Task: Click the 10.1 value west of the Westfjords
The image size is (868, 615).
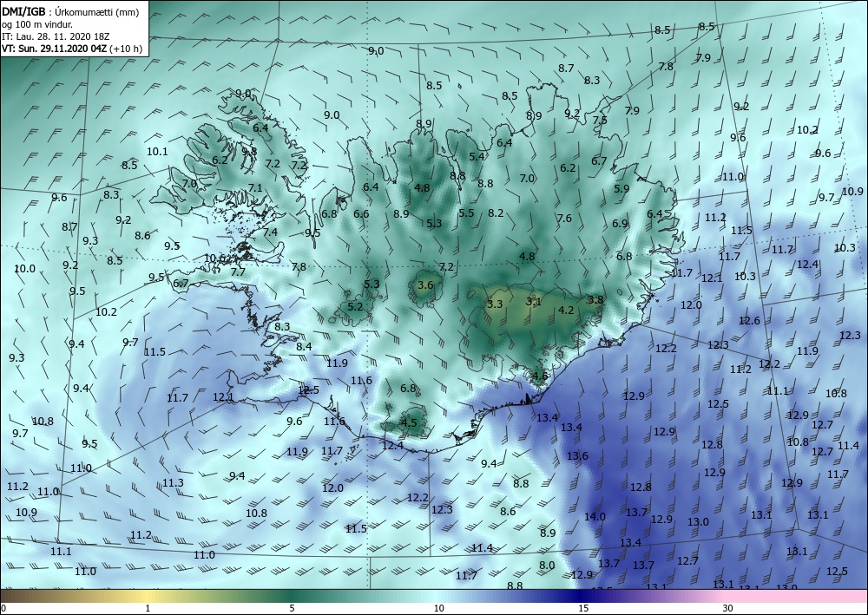Action: click(x=157, y=152)
